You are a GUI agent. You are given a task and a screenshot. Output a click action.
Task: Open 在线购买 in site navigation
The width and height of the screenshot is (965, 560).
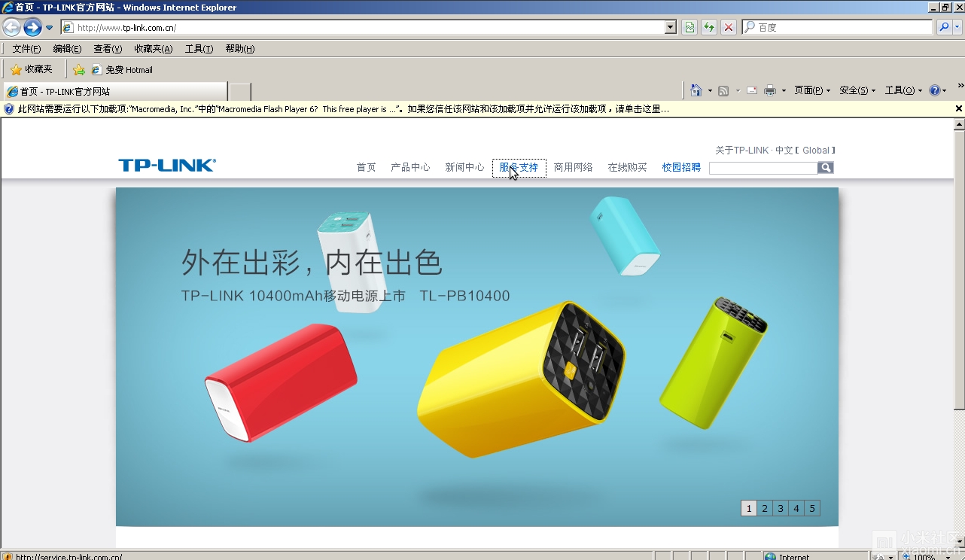pos(627,167)
